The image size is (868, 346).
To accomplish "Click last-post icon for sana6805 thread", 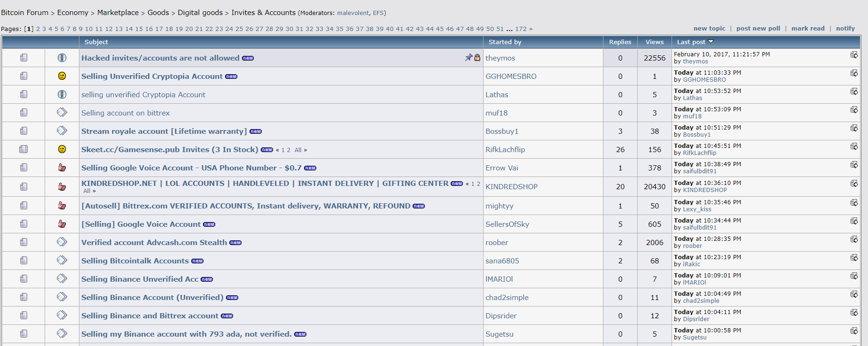I will point(854,258).
